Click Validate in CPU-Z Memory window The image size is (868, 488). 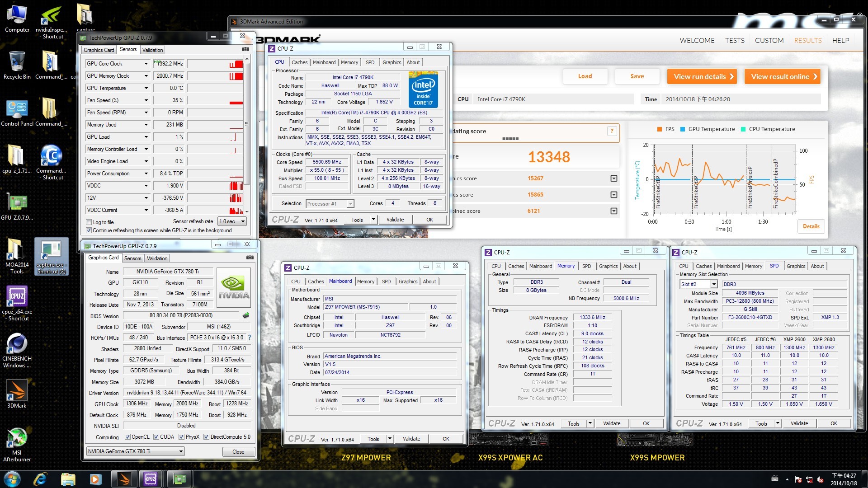tap(611, 423)
